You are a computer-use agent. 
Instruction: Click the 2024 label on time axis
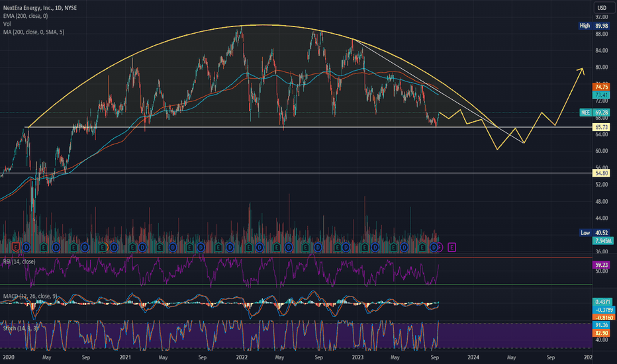(x=473, y=357)
